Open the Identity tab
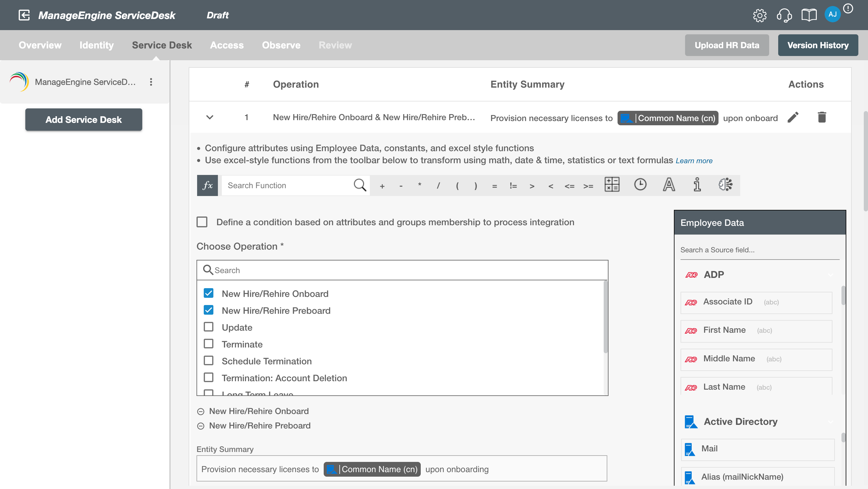The height and width of the screenshot is (489, 868). [x=96, y=45]
